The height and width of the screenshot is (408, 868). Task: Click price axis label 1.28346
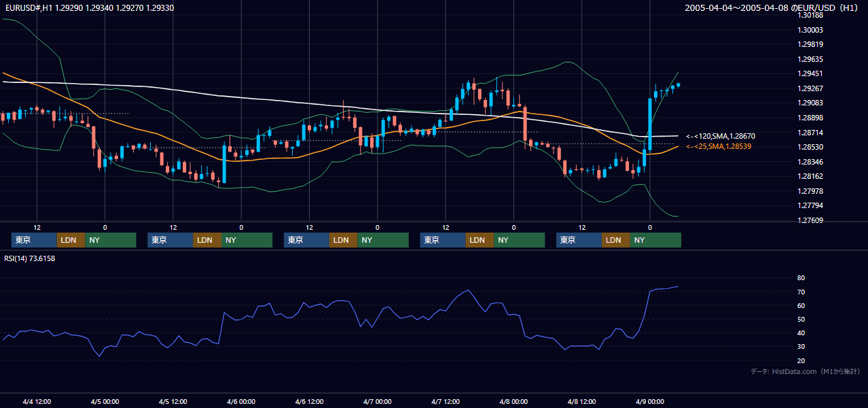coord(810,162)
